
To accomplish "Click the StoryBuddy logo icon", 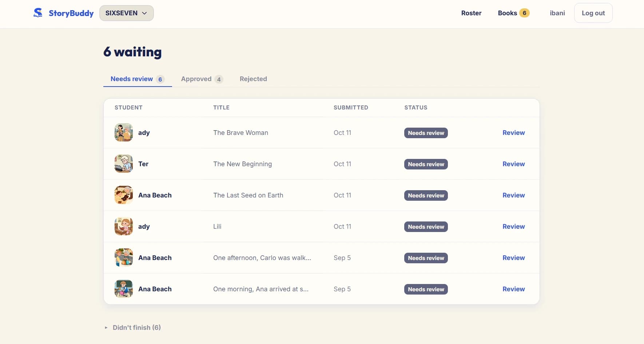I will (x=38, y=13).
